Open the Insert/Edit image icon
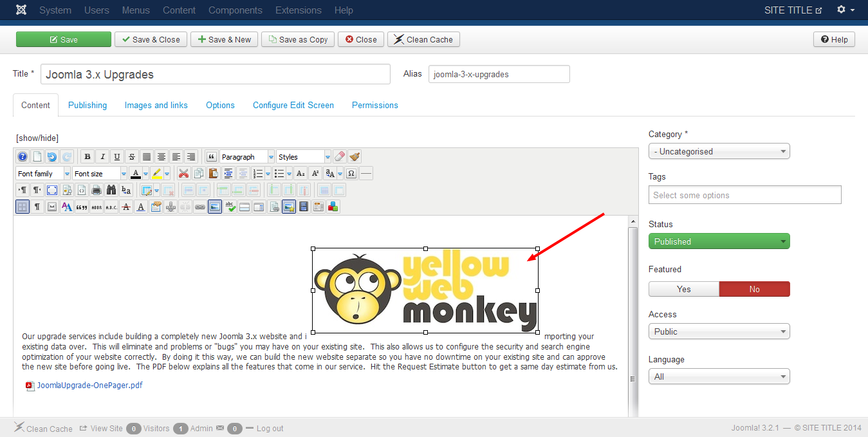This screenshot has height=437, width=868. click(x=215, y=207)
